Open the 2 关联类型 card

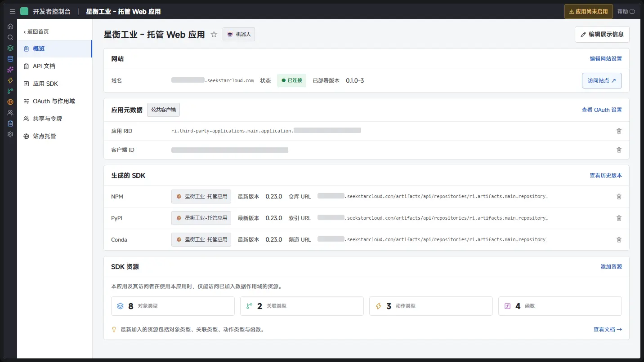point(302,306)
